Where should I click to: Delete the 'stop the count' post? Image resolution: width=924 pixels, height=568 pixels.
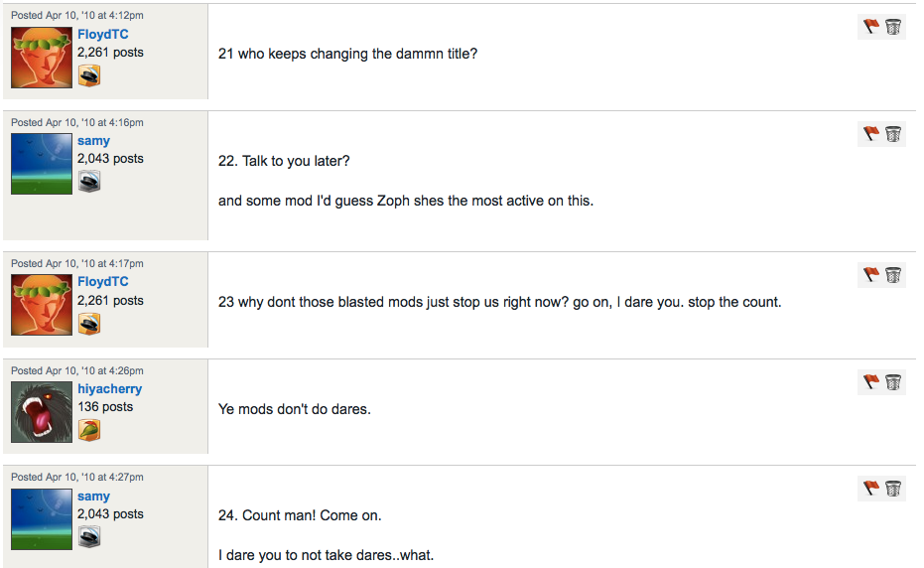(x=893, y=275)
